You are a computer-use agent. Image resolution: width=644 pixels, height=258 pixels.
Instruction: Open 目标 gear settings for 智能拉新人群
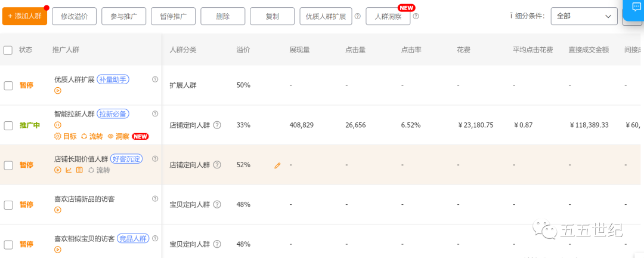point(66,136)
